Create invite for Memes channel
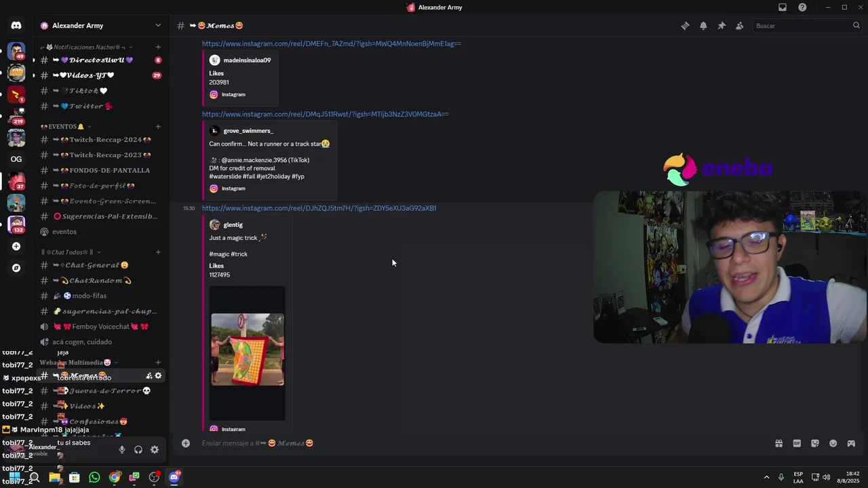Viewport: 868px width, 488px height. 149,375
